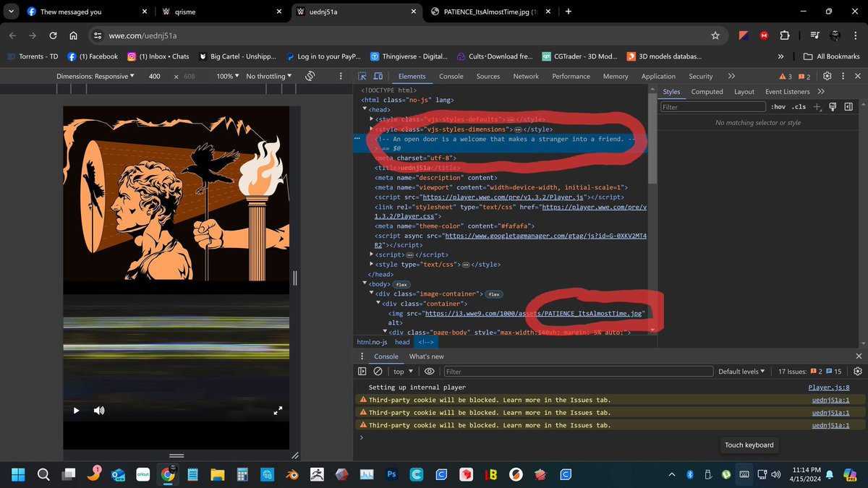Toggle the computed styles sidebar icon
868x488 pixels.
pyautogui.click(x=848, y=107)
